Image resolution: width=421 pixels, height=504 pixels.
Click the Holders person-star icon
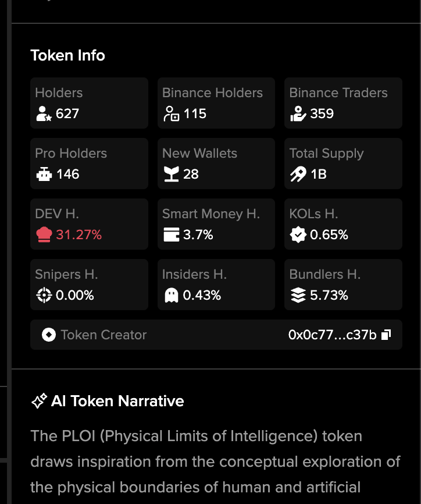pos(44,114)
